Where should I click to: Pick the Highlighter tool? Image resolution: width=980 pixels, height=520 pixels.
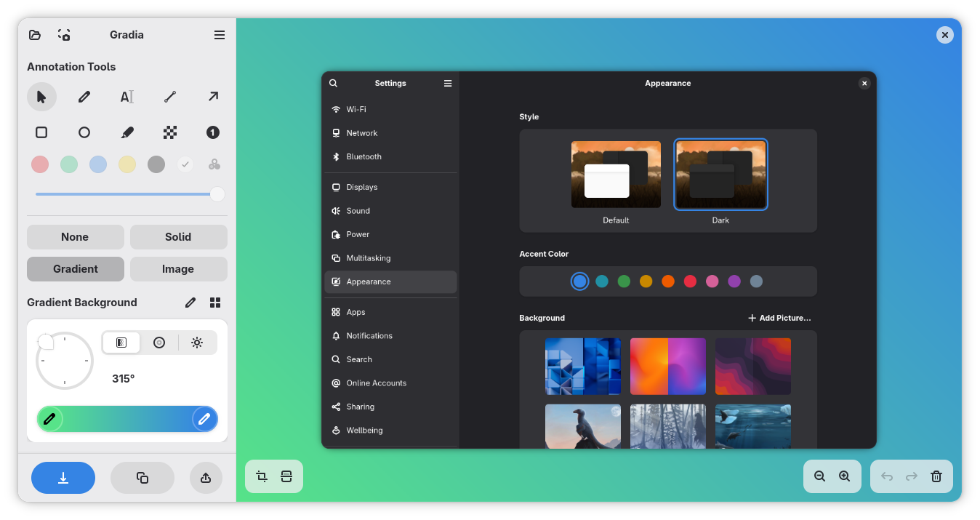click(x=126, y=132)
